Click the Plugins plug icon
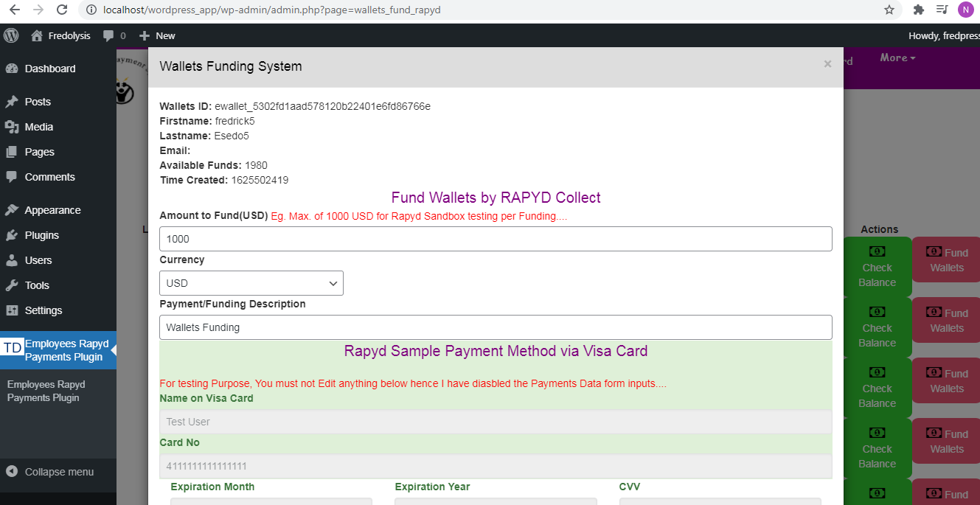This screenshot has height=505, width=980. tap(12, 235)
